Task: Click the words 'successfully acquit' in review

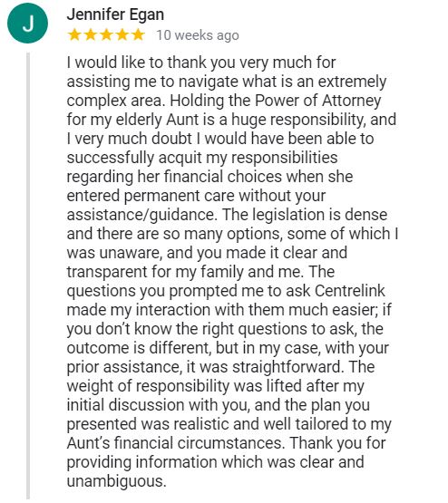Action: tap(134, 158)
